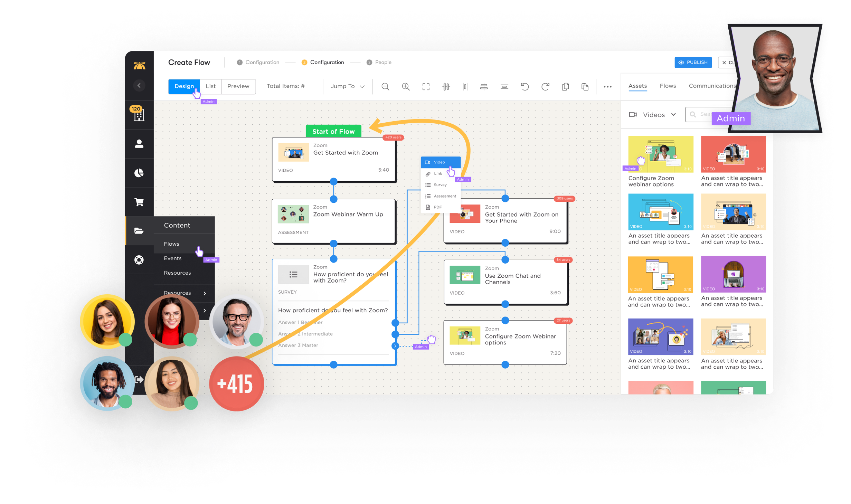Screen dimensions: 851x504
Task: Click the Publish button
Action: pyautogui.click(x=693, y=62)
